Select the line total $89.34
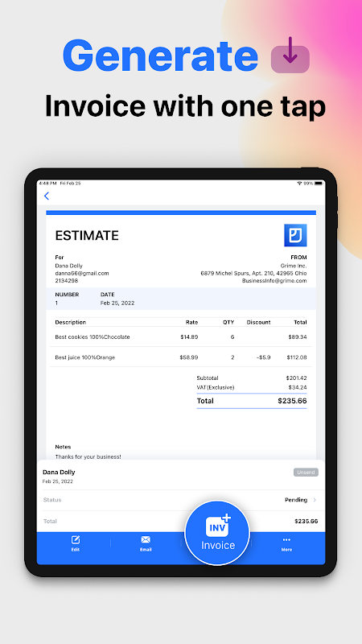 298,336
